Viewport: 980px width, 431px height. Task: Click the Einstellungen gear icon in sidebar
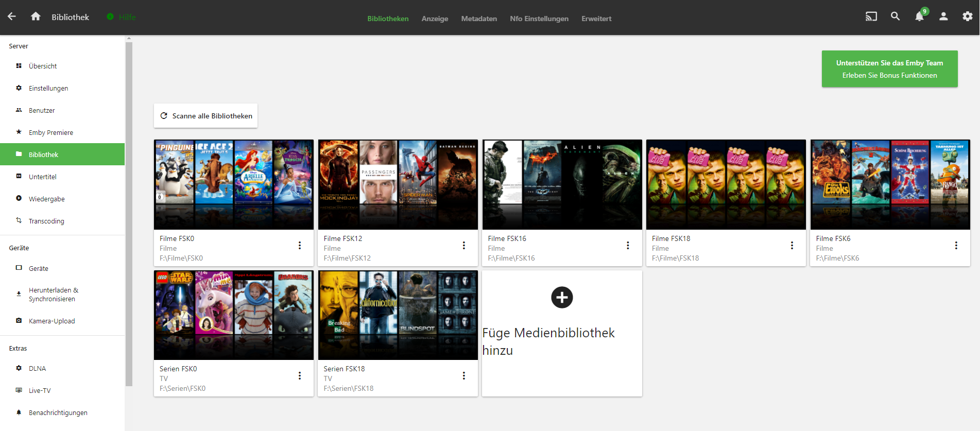point(19,88)
